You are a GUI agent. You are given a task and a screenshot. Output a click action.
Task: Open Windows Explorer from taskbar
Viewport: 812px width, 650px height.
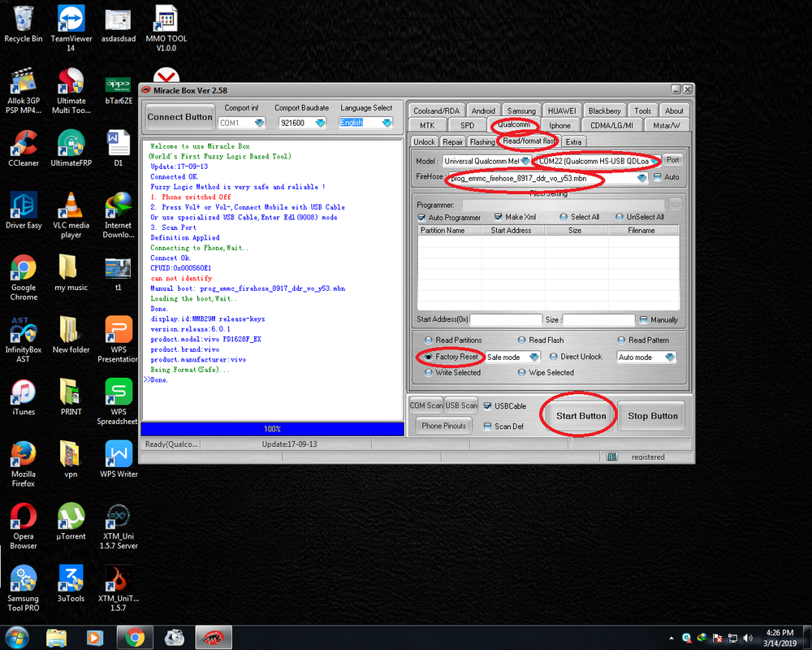[56, 637]
